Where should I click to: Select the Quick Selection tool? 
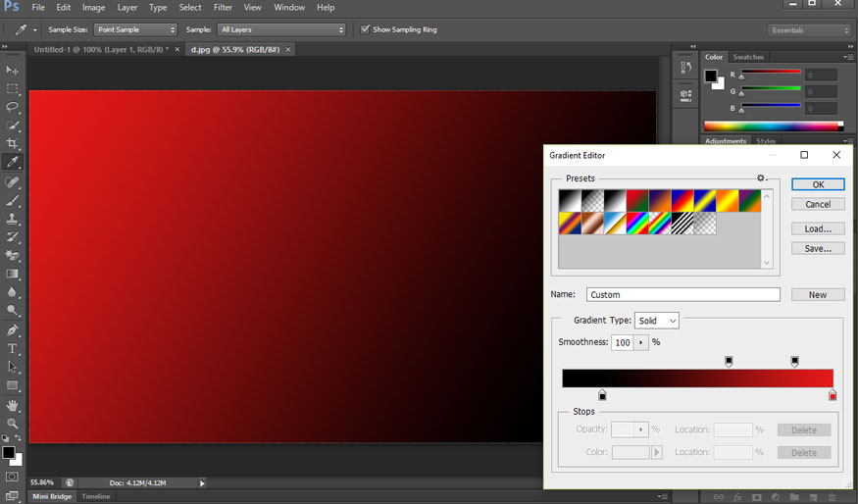click(x=12, y=126)
